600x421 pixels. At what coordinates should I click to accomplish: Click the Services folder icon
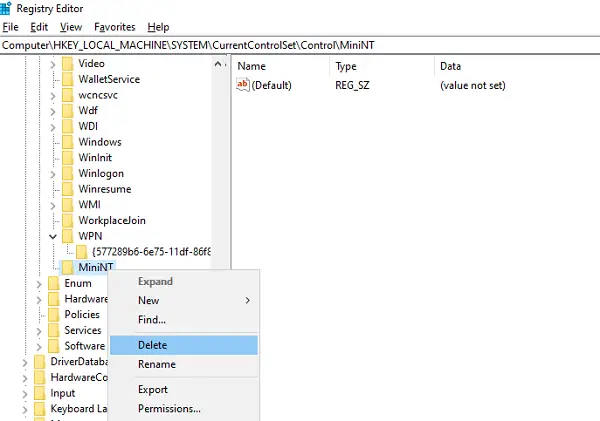[54, 330]
